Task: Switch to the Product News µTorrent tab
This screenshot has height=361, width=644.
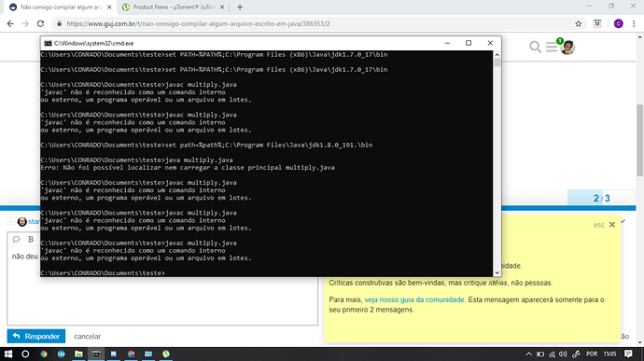Action: pyautogui.click(x=173, y=7)
